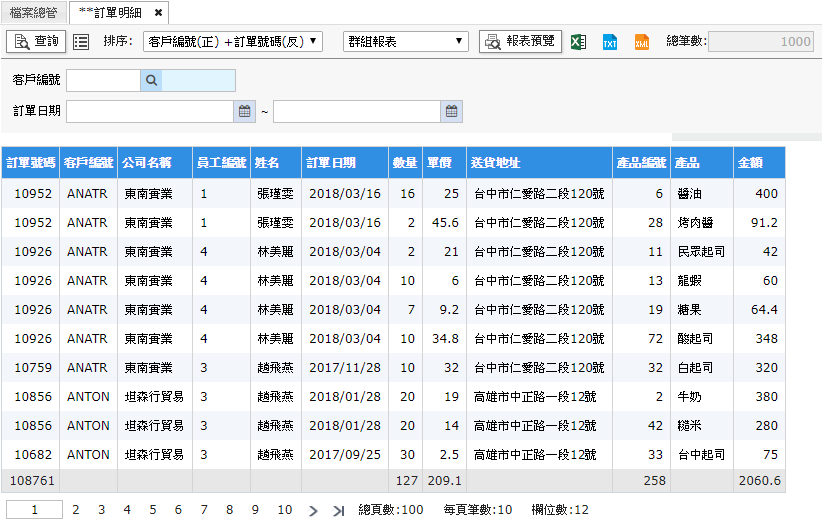The width and height of the screenshot is (822, 530).
Task: Go to page 4
Action: pyautogui.click(x=127, y=510)
